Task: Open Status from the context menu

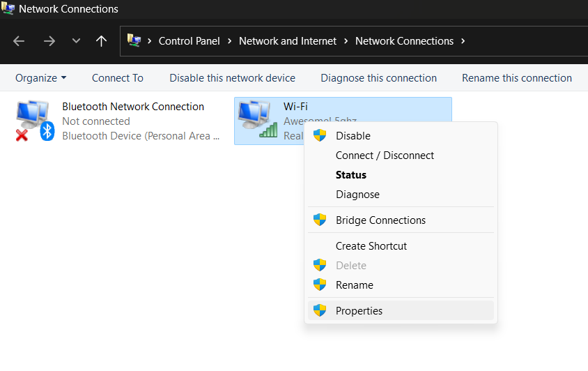Action: tap(401, 174)
